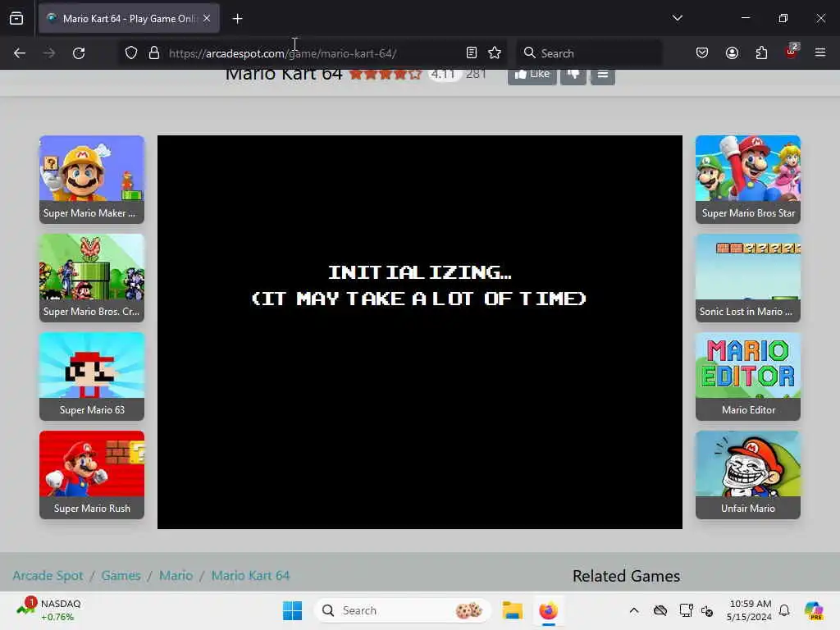Show hidden system tray icons

(x=634, y=610)
